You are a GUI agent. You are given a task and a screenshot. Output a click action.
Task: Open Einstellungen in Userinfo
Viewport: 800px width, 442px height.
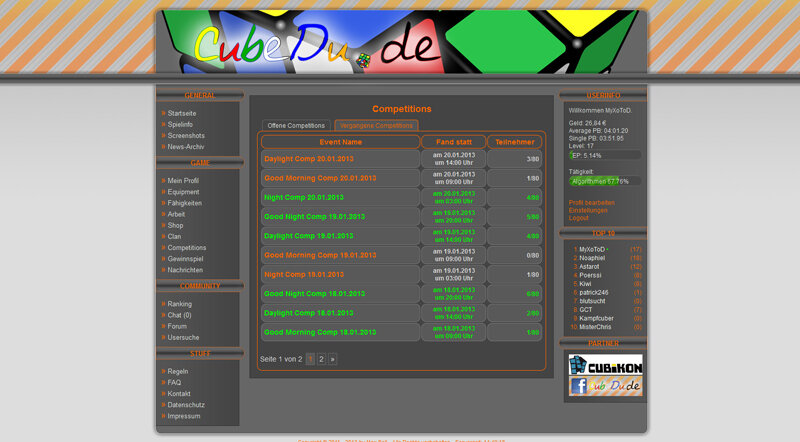click(588, 210)
